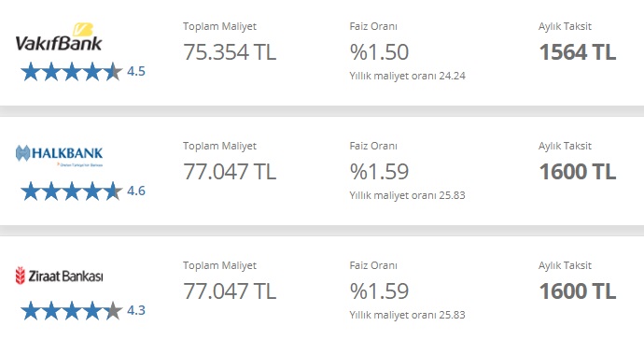The height and width of the screenshot is (340, 644).
Task: Click Ziraat's 1600 TL monthly installment
Action: pyautogui.click(x=578, y=291)
